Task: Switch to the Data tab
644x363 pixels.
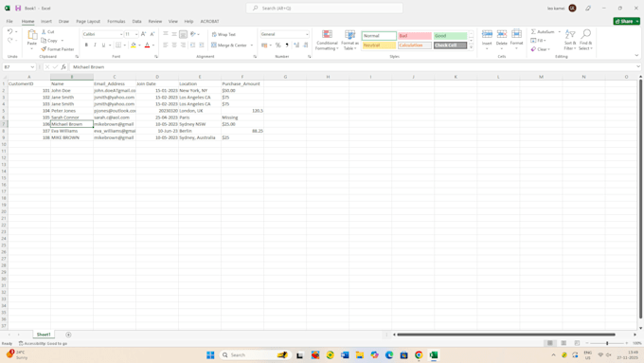Action: pyautogui.click(x=136, y=22)
